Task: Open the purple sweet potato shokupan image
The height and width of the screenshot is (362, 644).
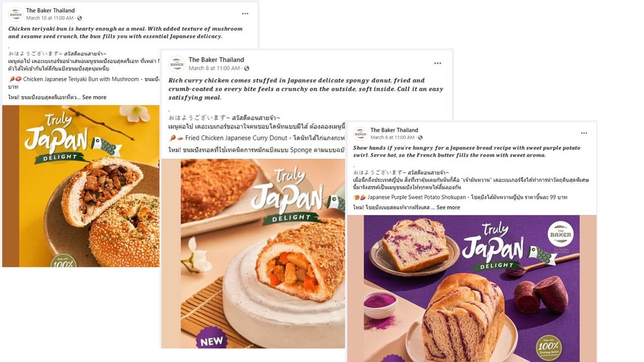Action: 472,288
